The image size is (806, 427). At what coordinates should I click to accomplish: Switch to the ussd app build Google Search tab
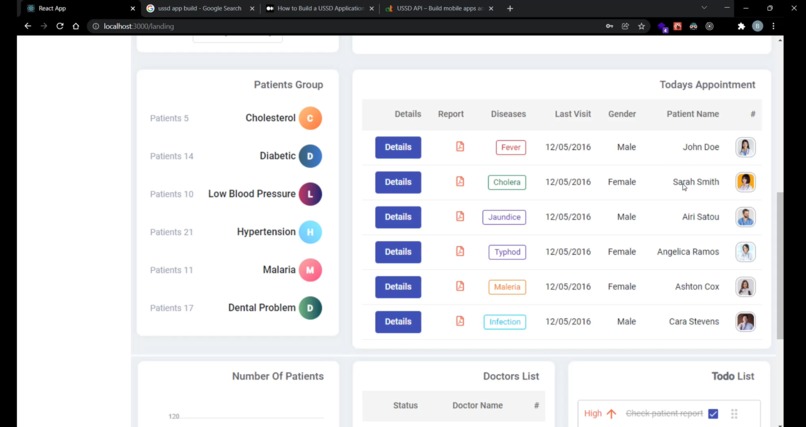(199, 8)
